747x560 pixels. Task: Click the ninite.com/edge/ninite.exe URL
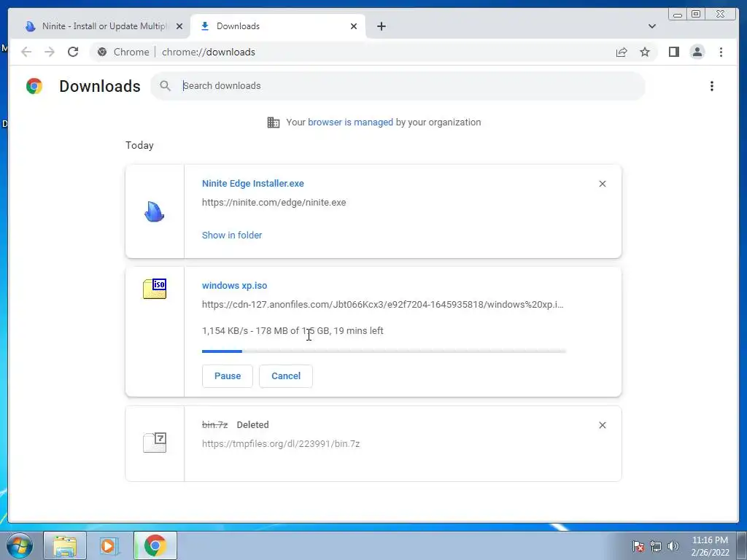tap(274, 203)
